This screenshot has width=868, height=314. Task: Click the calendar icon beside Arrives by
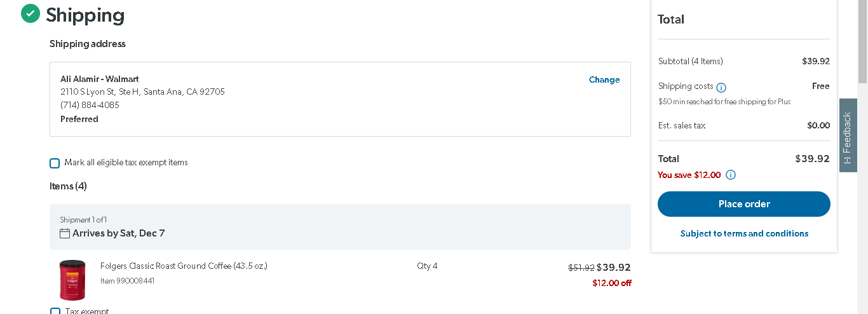[65, 233]
